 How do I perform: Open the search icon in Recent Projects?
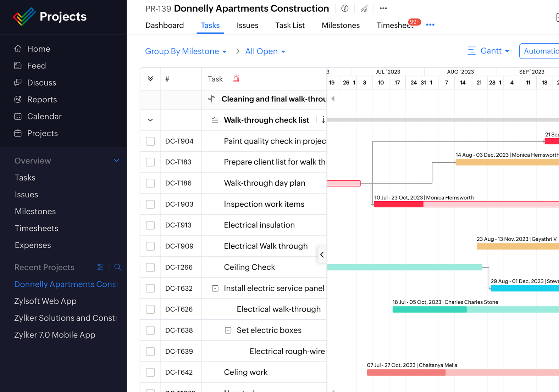[118, 267]
